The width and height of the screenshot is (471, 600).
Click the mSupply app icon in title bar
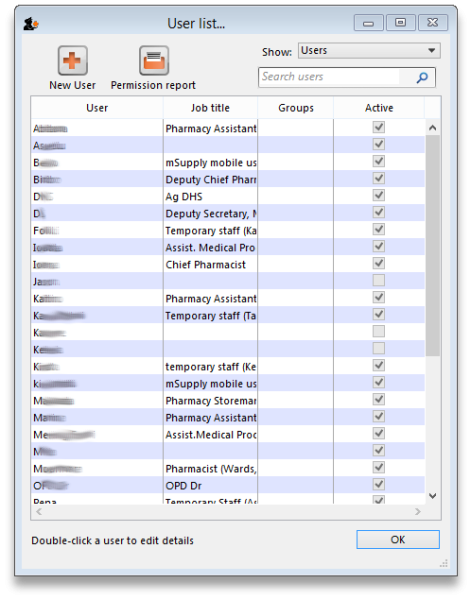click(x=31, y=24)
